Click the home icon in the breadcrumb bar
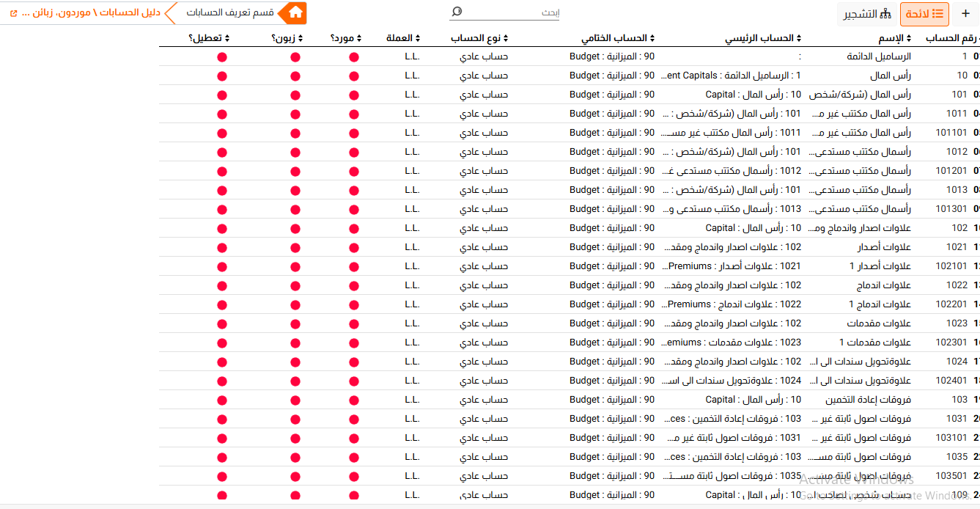This screenshot has height=509, width=980. coord(295,12)
